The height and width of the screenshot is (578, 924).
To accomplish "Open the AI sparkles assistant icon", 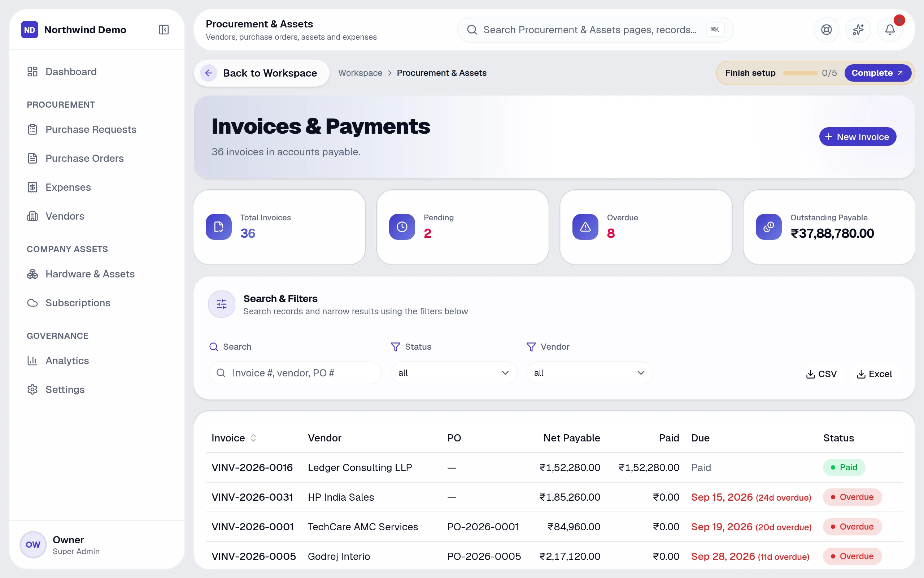I will click(x=858, y=30).
